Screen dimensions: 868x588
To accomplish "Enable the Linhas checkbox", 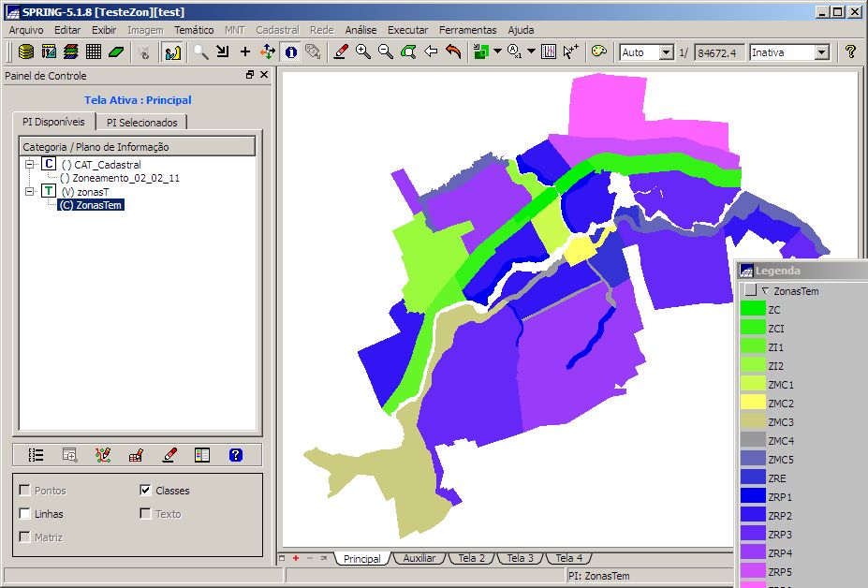I will pos(24,514).
